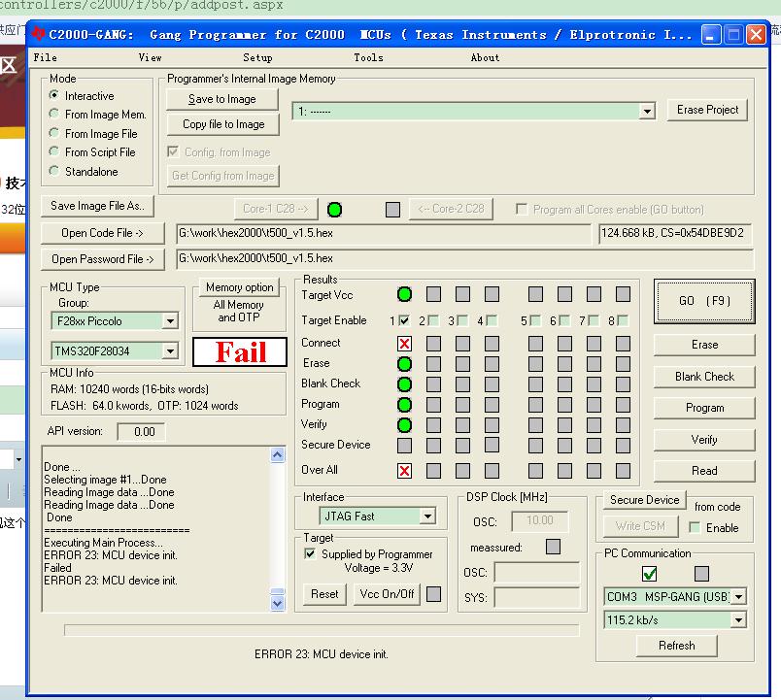
Task: Click the Program button
Action: coord(704,408)
